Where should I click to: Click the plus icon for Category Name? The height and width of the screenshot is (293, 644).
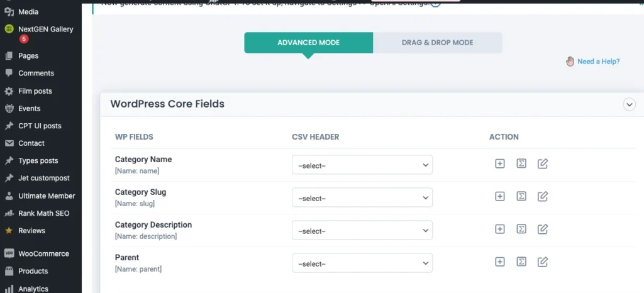coord(500,164)
